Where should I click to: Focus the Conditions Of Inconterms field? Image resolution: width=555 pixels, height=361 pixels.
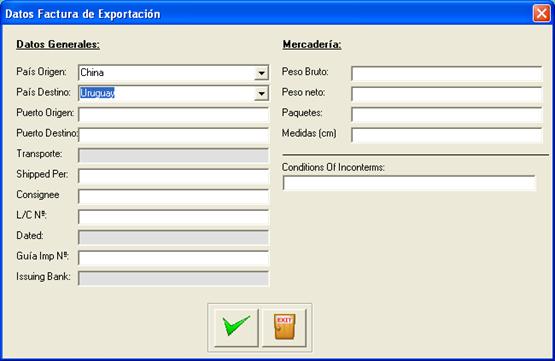pos(409,183)
